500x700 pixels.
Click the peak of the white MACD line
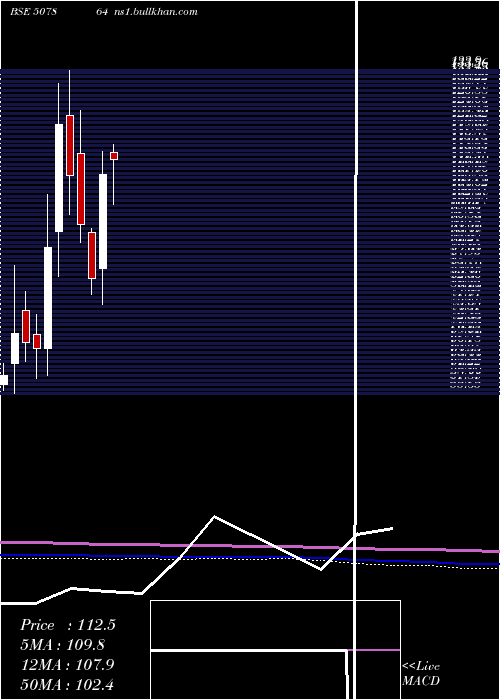[x=215, y=517]
